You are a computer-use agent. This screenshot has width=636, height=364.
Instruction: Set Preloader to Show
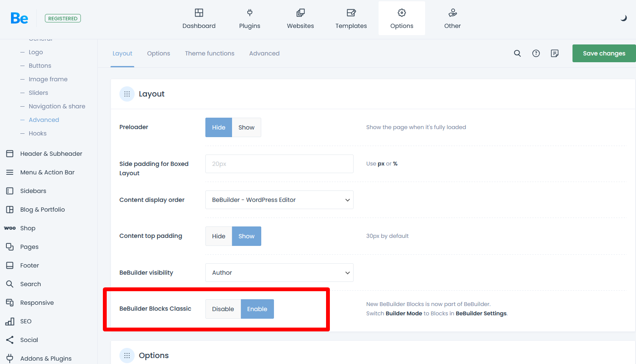(246, 127)
